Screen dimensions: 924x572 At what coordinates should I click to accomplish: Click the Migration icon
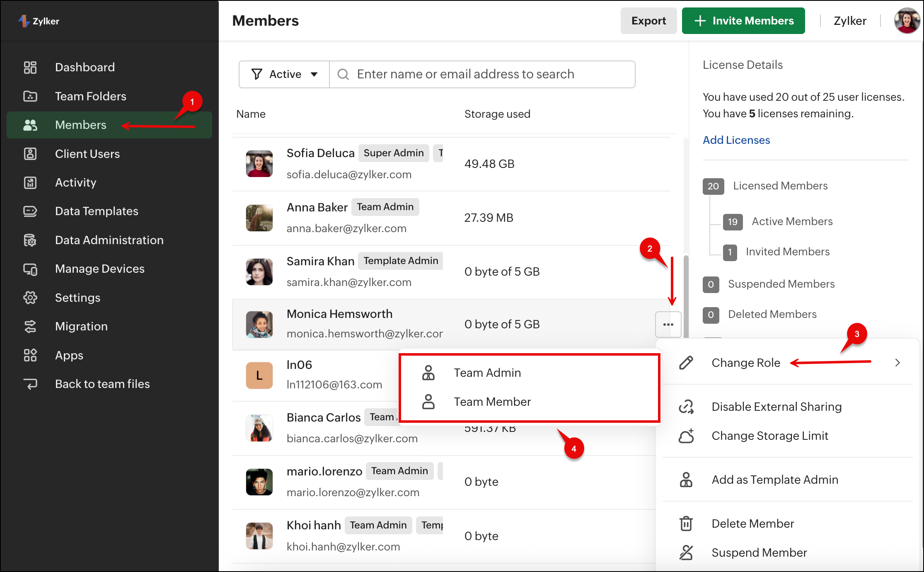(x=30, y=327)
